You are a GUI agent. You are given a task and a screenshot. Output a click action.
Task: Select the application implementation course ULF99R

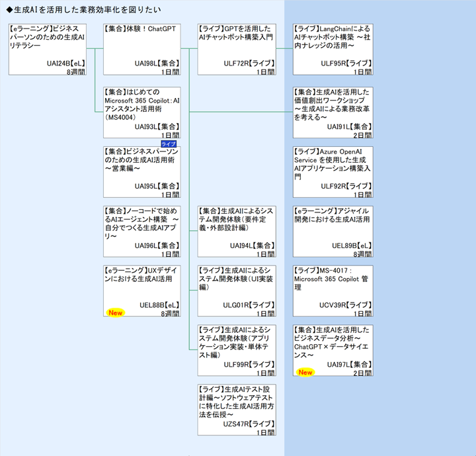[x=237, y=351]
